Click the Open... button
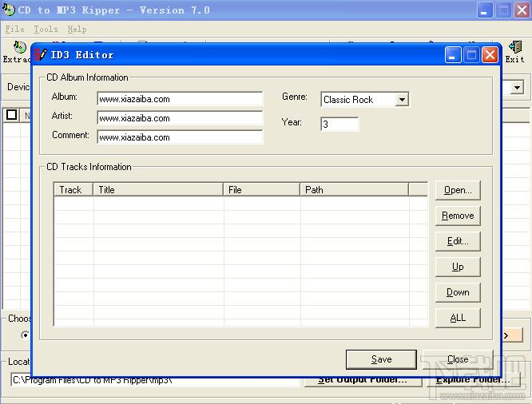 [458, 190]
